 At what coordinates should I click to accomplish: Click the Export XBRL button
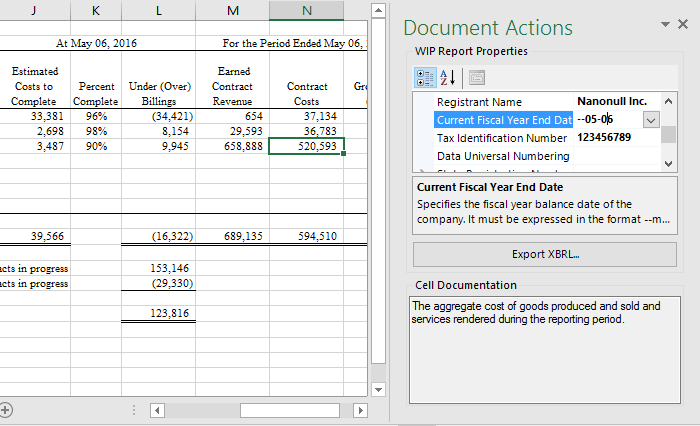coord(545,254)
